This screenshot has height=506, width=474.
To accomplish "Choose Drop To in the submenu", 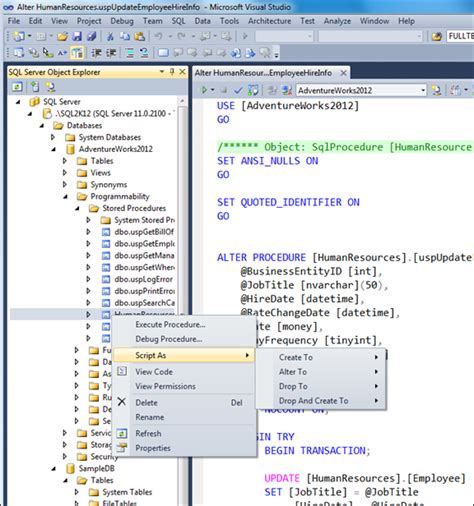I will (321, 386).
